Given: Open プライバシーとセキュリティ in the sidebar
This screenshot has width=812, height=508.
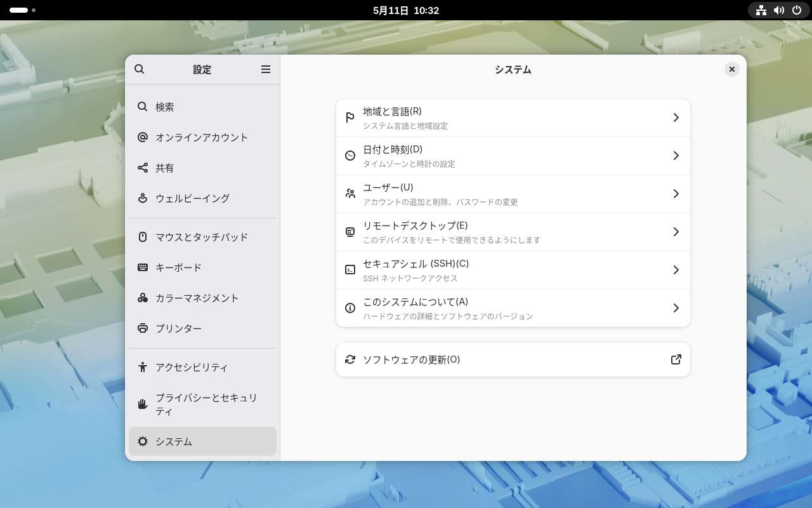Looking at the screenshot, I should [202, 404].
